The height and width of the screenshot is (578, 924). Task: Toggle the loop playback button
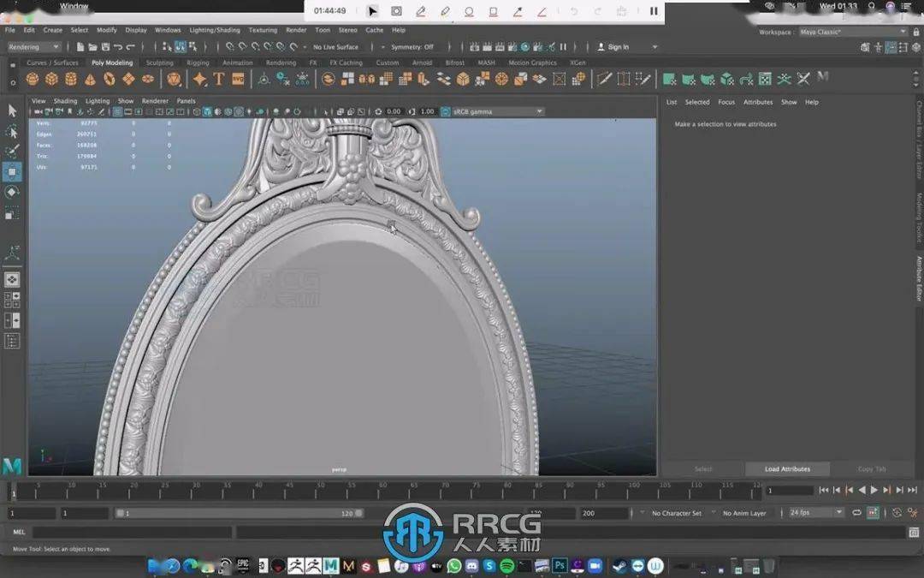[x=856, y=513]
